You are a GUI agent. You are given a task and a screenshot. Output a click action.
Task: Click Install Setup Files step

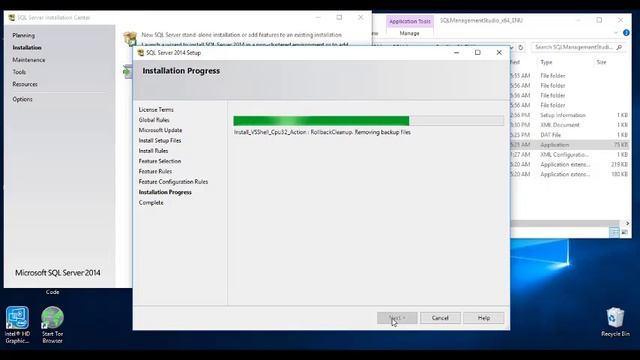(x=160, y=140)
